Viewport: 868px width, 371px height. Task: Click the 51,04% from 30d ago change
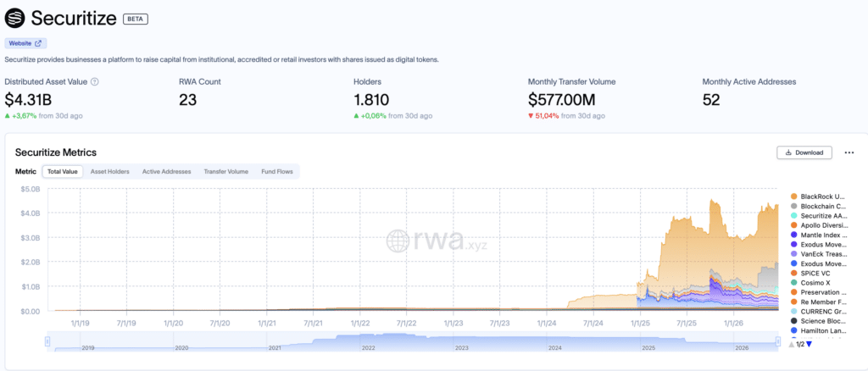[566, 116]
